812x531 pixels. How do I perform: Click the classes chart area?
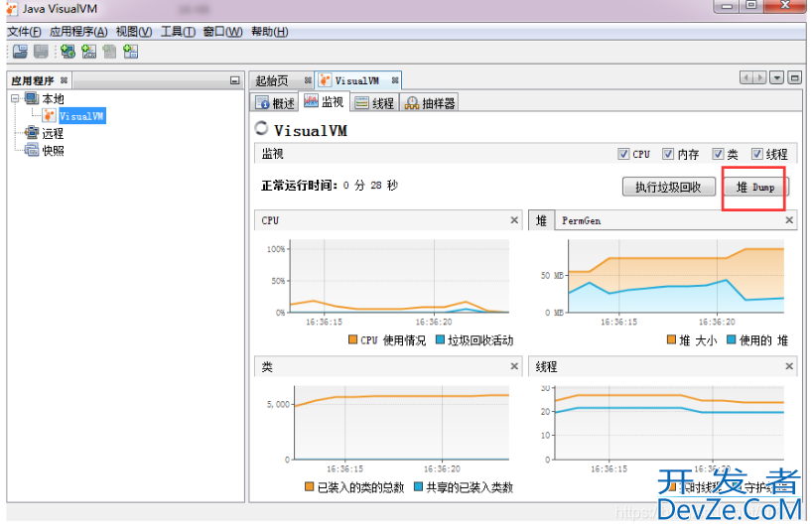tap(401, 422)
